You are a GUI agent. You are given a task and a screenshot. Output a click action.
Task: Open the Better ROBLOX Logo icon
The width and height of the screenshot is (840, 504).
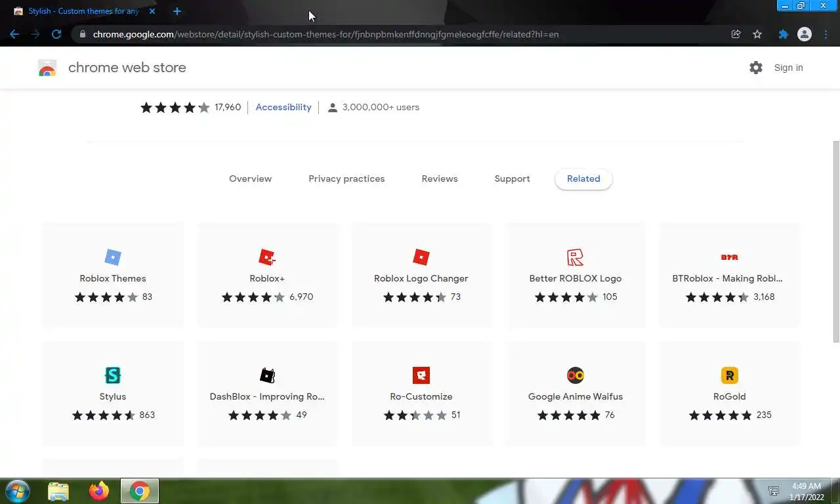[x=575, y=257]
